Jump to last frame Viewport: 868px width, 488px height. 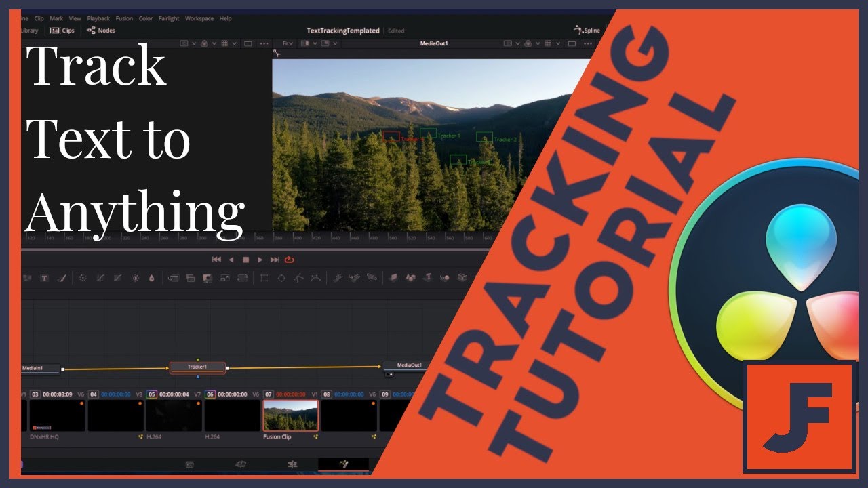[x=275, y=260]
